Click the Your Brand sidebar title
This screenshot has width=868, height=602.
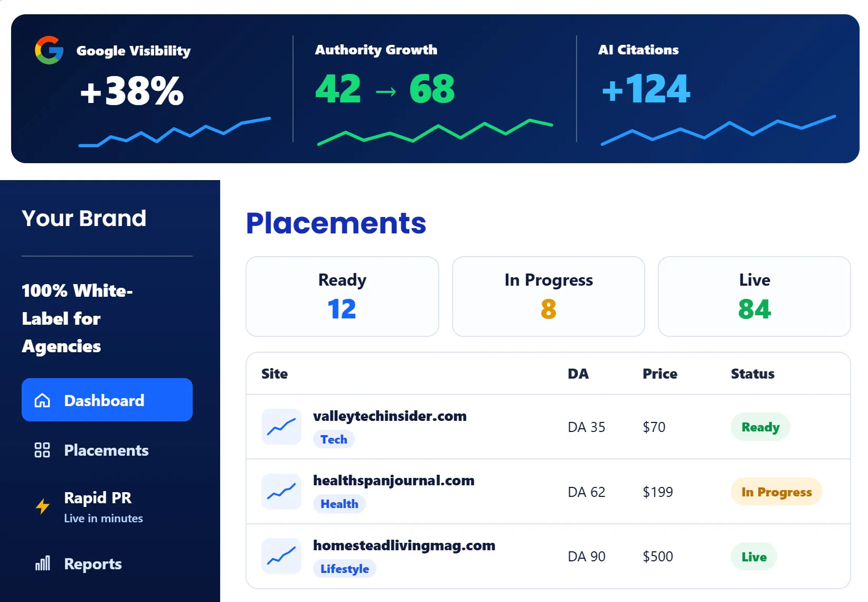coord(84,218)
